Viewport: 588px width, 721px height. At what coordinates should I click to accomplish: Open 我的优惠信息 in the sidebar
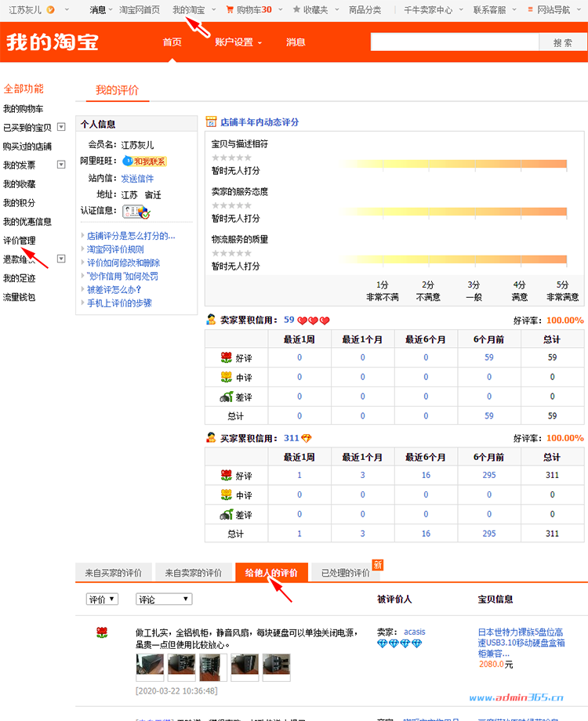click(x=27, y=222)
